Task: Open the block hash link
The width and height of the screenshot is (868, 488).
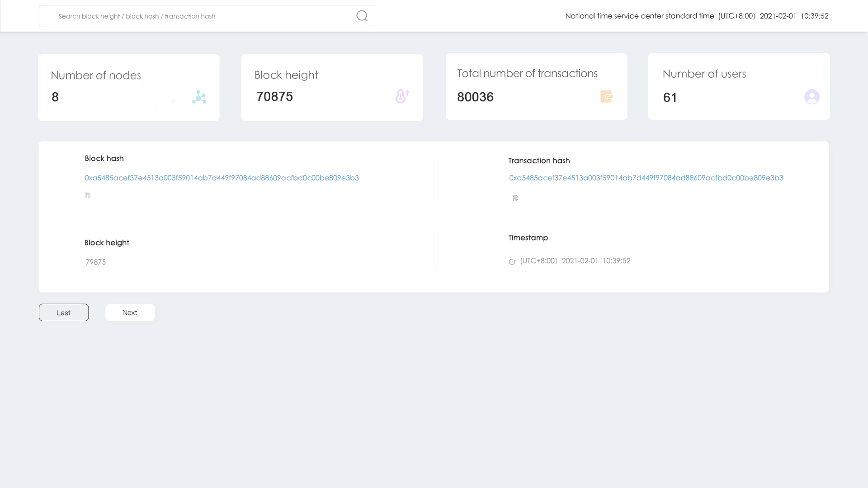Action: tap(222, 178)
